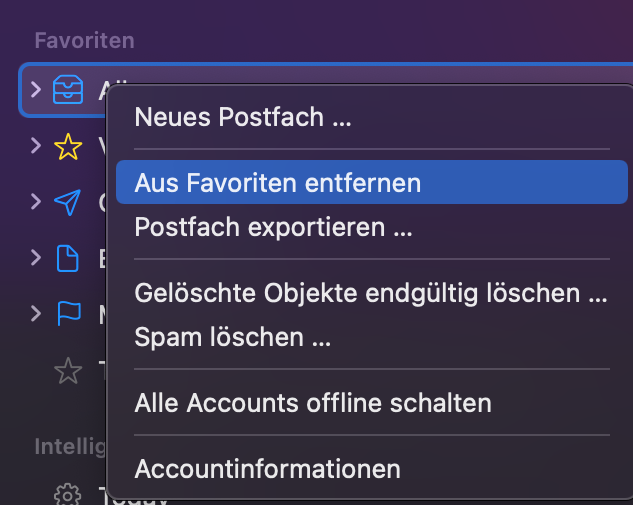Select "Gelöschte Objekte endgültig löschen ..."
633x505 pixels.
tap(370, 293)
